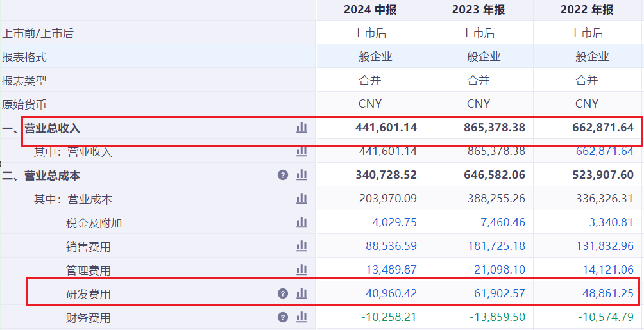The height and width of the screenshot is (330, 644).
Task: Select the 税金及附加 row label
Action: tap(94, 223)
